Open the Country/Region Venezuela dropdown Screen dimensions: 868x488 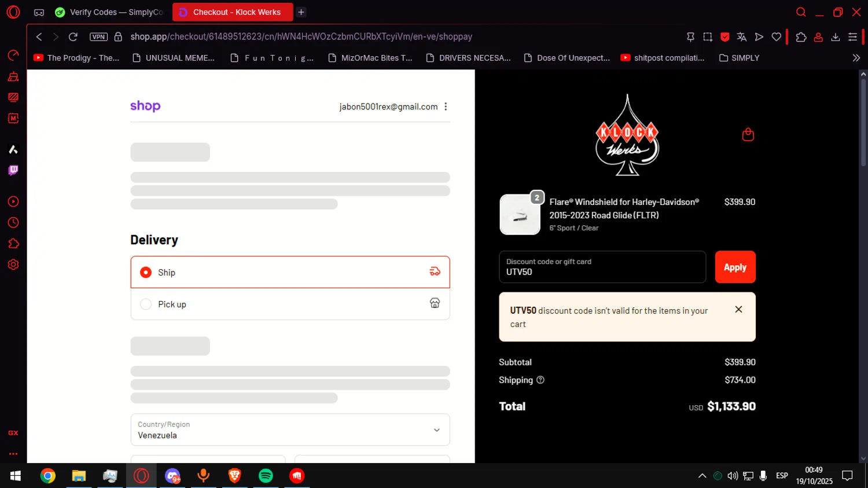[x=290, y=430]
